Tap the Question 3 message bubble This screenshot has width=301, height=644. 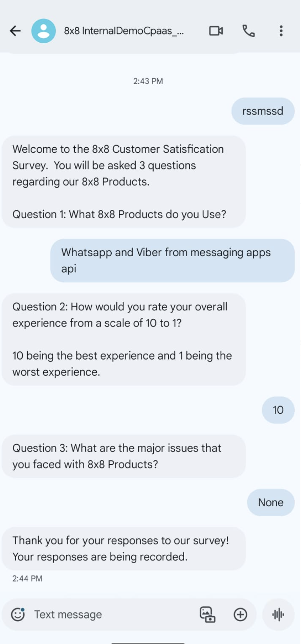pyautogui.click(x=123, y=456)
